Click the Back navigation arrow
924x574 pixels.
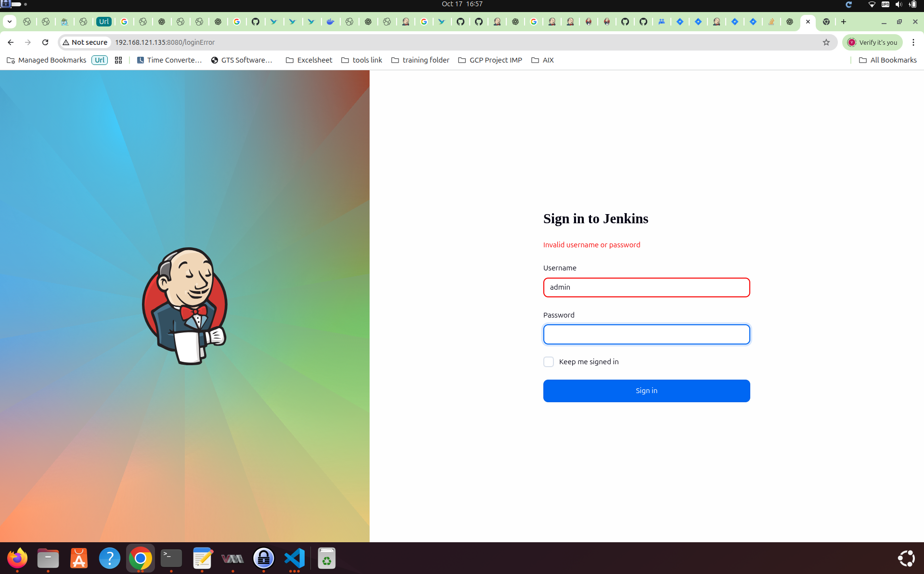[11, 42]
